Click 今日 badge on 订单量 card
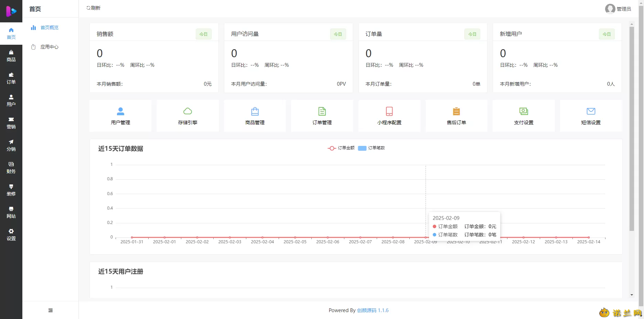This screenshot has height=319, width=644. [472, 34]
